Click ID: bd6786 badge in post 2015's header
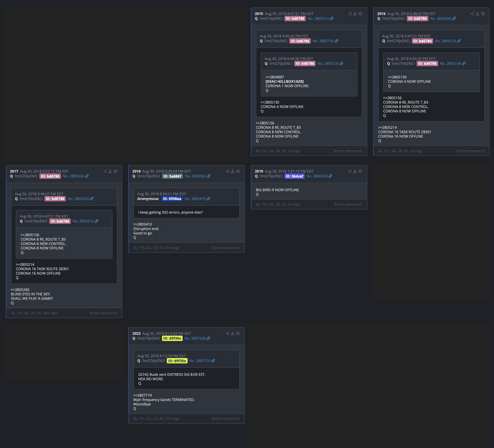The height and width of the screenshot is (448, 494). [x=295, y=19]
